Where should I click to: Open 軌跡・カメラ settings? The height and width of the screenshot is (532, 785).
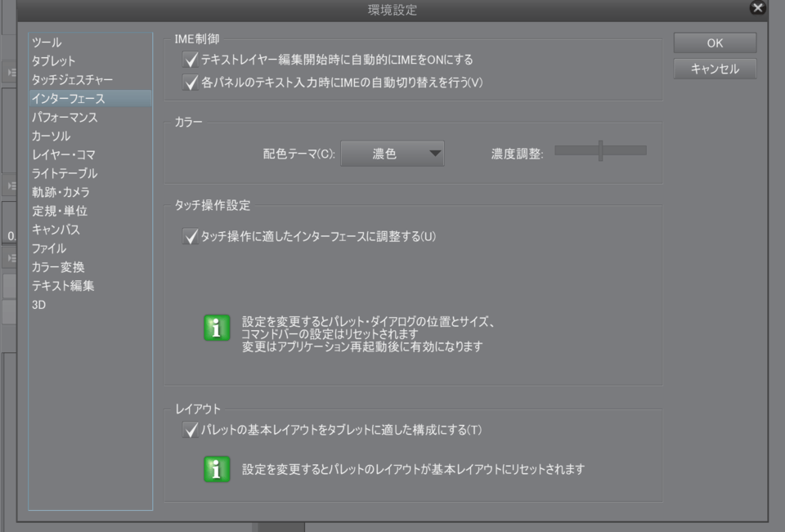[90, 192]
